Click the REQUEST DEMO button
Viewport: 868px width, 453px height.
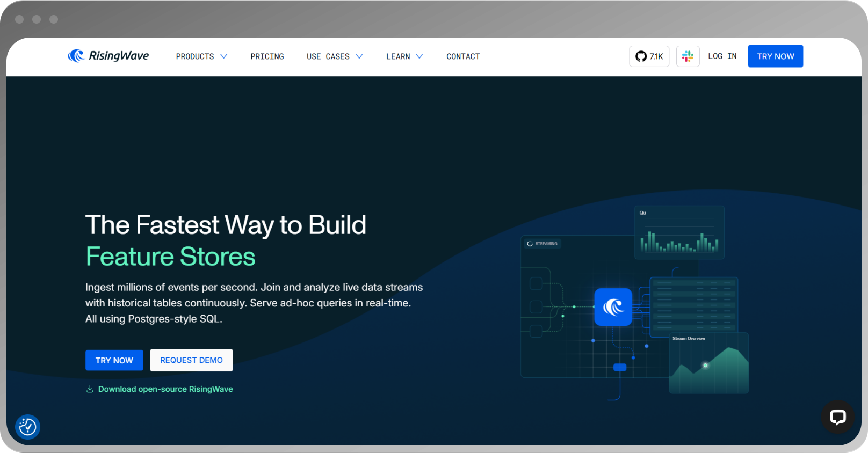pos(191,360)
